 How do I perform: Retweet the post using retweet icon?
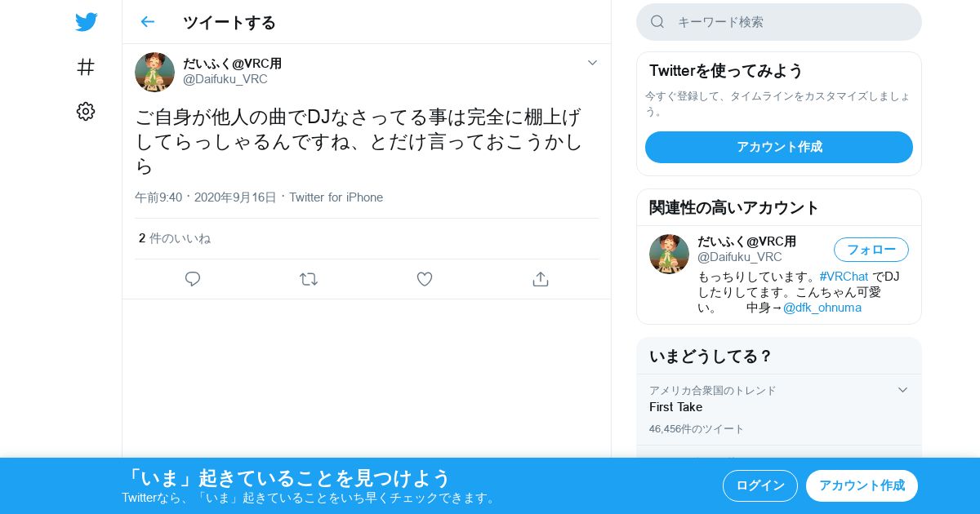click(x=309, y=279)
